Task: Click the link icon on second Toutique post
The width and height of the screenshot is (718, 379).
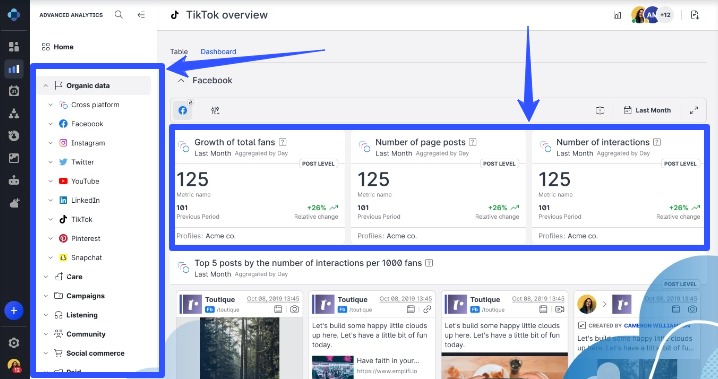Action: pos(427,309)
